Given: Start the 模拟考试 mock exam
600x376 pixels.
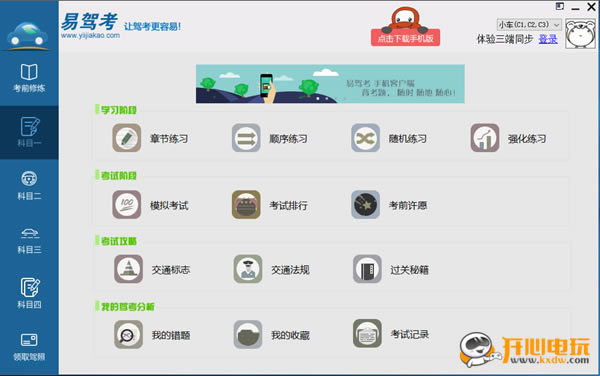Looking at the screenshot, I should click(x=127, y=205).
